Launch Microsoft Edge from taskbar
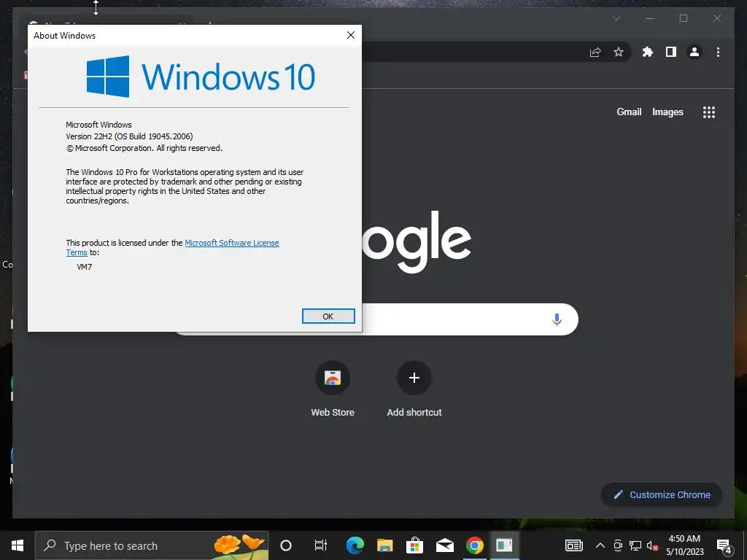747x560 pixels. pyautogui.click(x=355, y=545)
